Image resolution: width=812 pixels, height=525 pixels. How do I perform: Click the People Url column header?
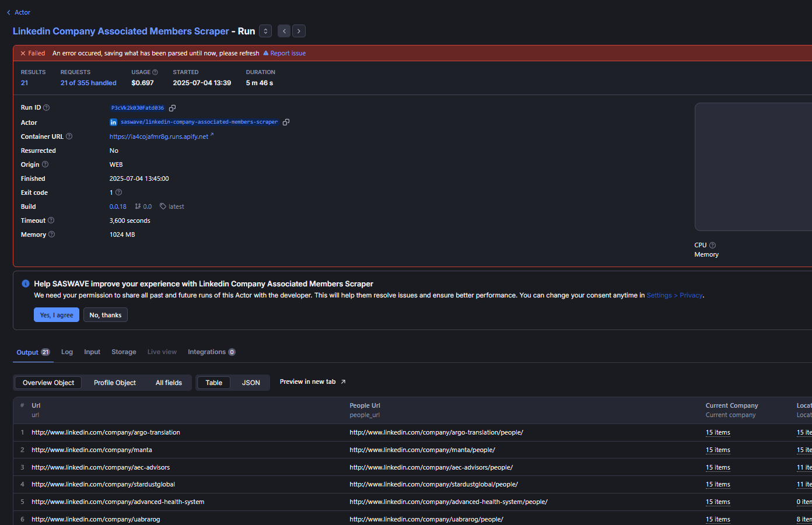click(x=365, y=405)
